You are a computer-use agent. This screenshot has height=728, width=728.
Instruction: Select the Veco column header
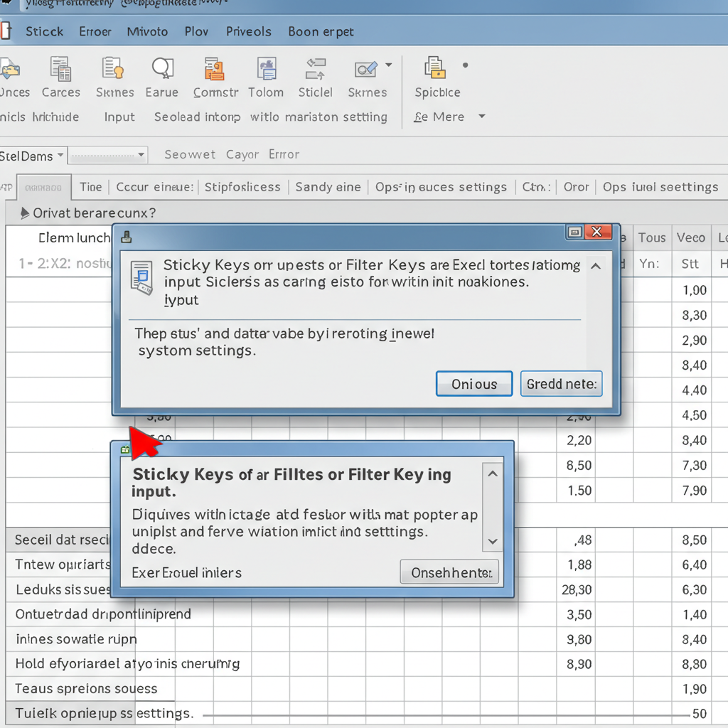coord(691,237)
